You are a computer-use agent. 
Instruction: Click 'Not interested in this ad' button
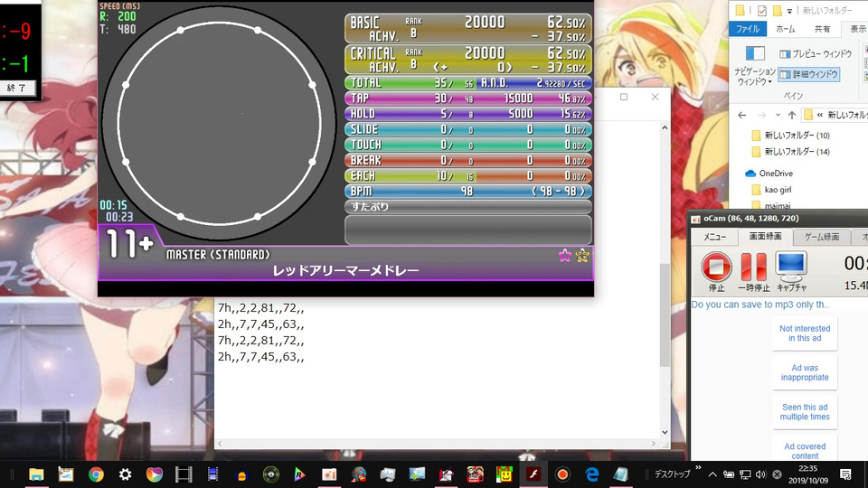coord(805,333)
